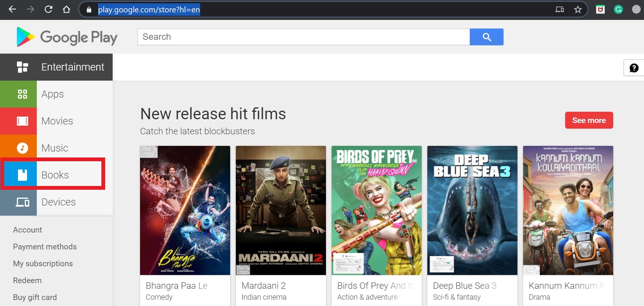Open the Grammarly extension icon
The height and width of the screenshot is (306, 644).
618,10
